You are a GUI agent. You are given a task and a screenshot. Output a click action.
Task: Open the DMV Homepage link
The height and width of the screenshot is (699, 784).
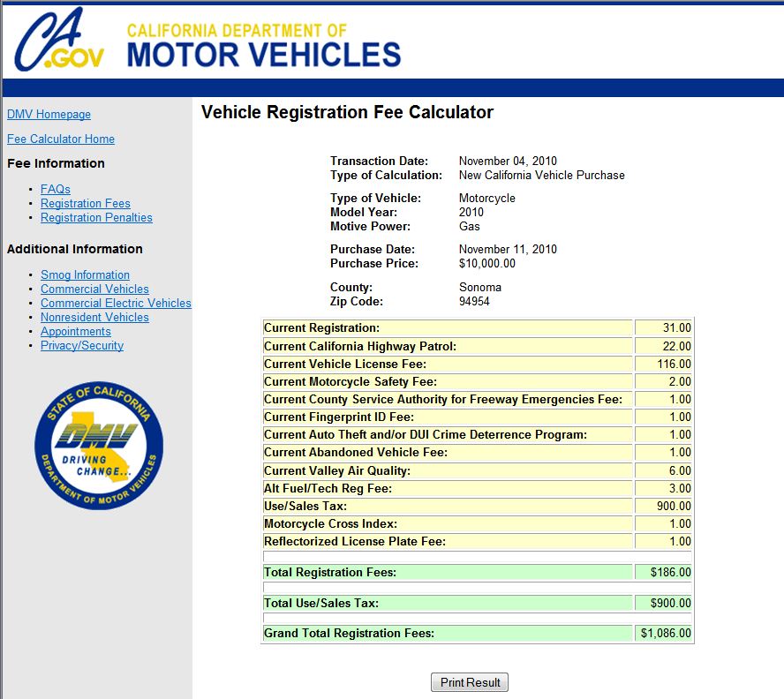click(48, 114)
